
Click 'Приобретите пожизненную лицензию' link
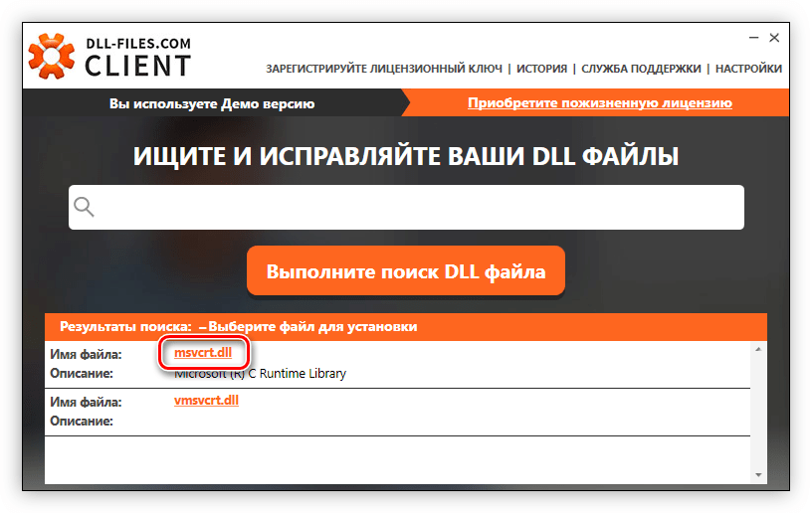click(599, 103)
